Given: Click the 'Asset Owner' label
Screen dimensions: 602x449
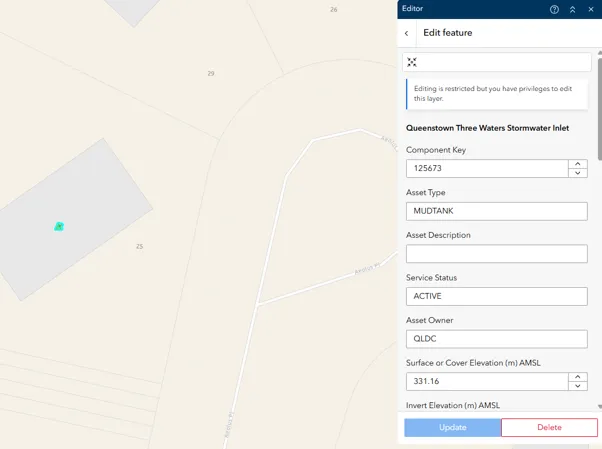Looking at the screenshot, I should (x=430, y=320).
